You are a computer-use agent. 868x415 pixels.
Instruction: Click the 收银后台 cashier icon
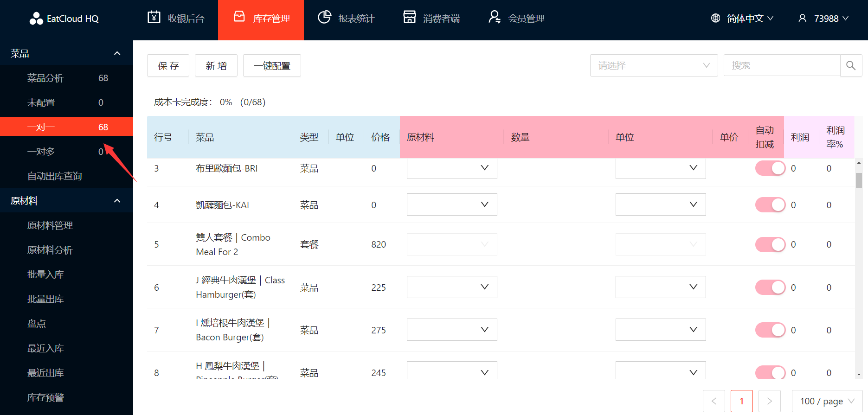(x=154, y=17)
